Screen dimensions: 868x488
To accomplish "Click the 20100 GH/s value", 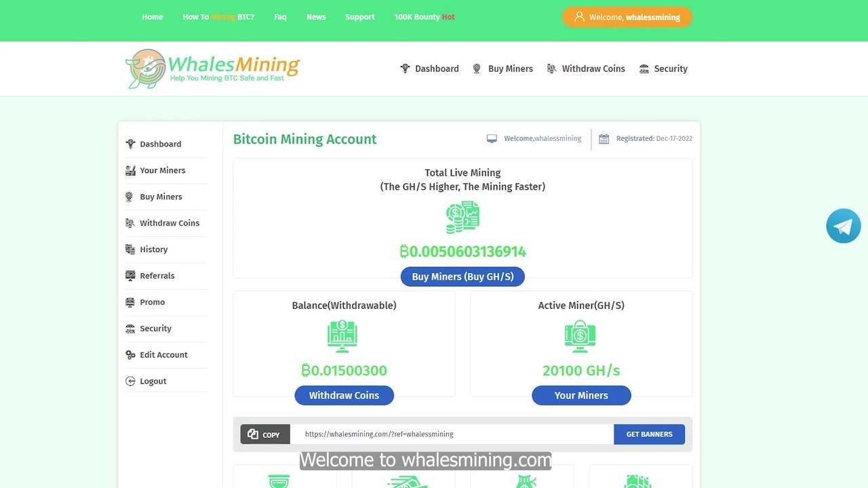I will pos(581,370).
